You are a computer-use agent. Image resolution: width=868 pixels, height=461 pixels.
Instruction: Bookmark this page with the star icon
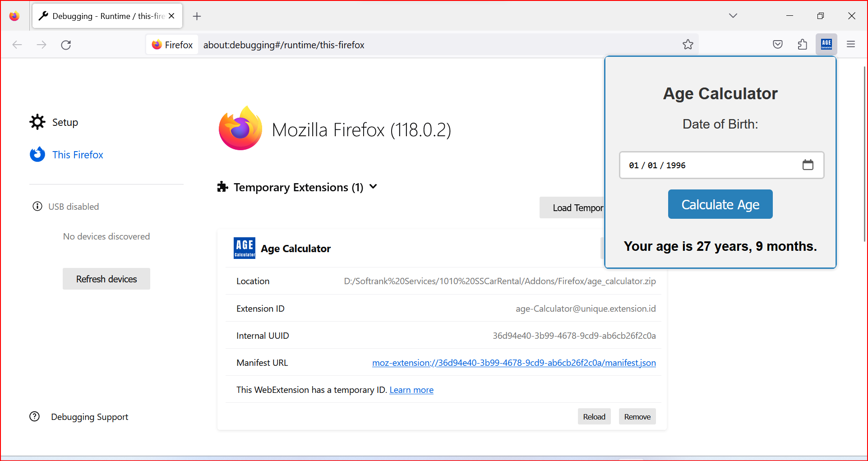point(688,44)
